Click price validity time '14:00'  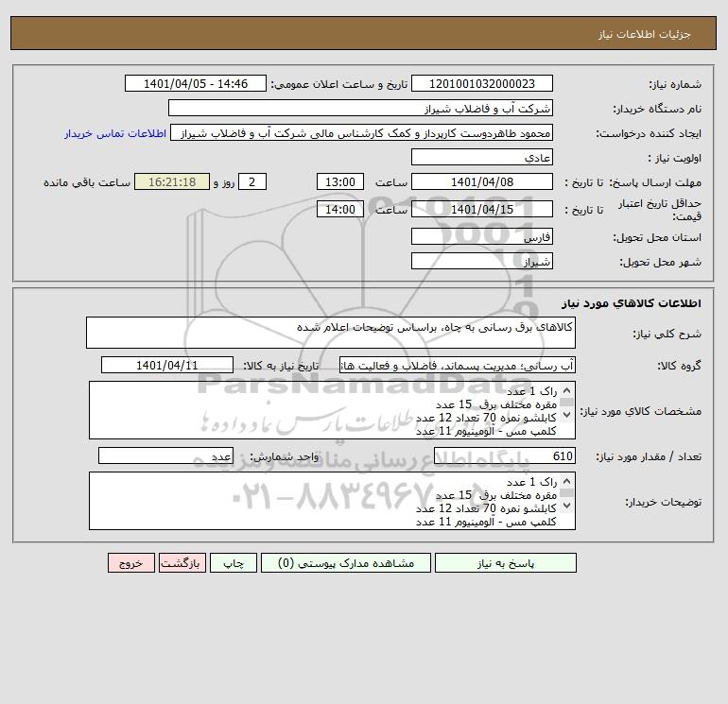click(x=339, y=209)
